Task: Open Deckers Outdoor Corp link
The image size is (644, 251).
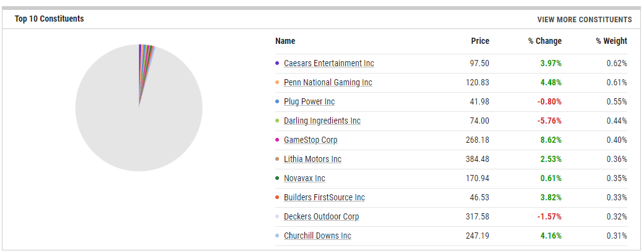Action: (x=321, y=216)
